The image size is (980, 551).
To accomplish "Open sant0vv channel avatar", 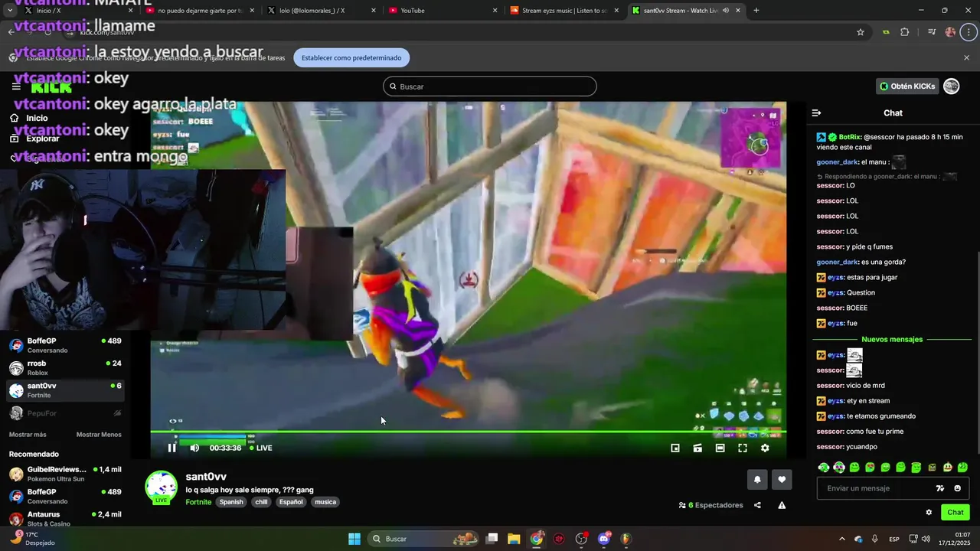I will point(161,487).
